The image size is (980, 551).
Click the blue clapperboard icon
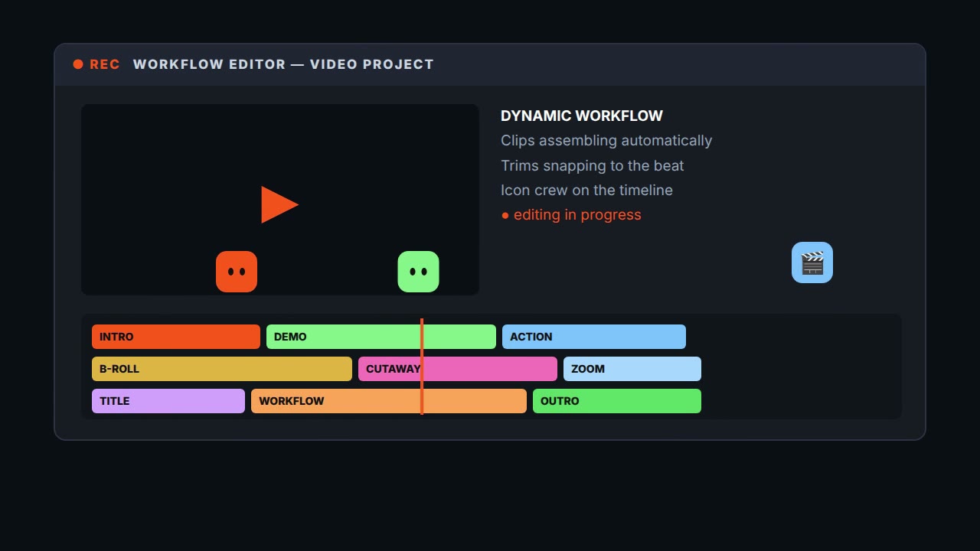click(x=812, y=262)
